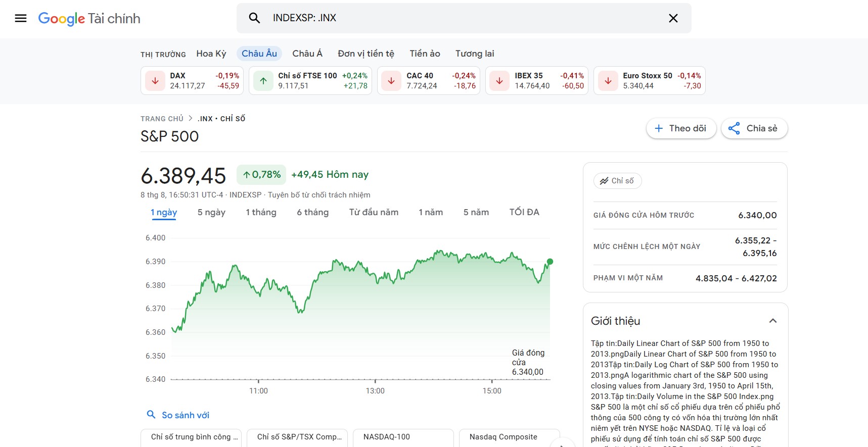Select the 1 tháng chart range

click(x=261, y=213)
